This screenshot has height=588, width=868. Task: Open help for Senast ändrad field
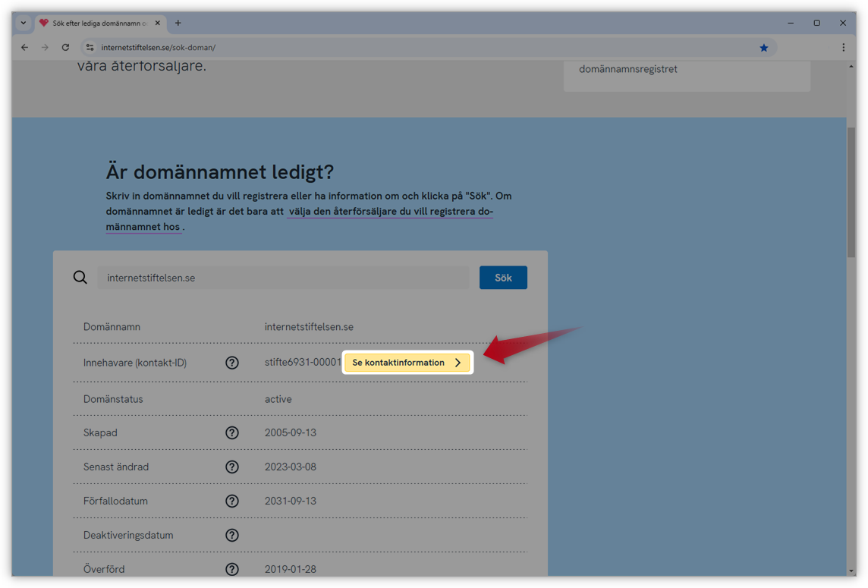[232, 467]
